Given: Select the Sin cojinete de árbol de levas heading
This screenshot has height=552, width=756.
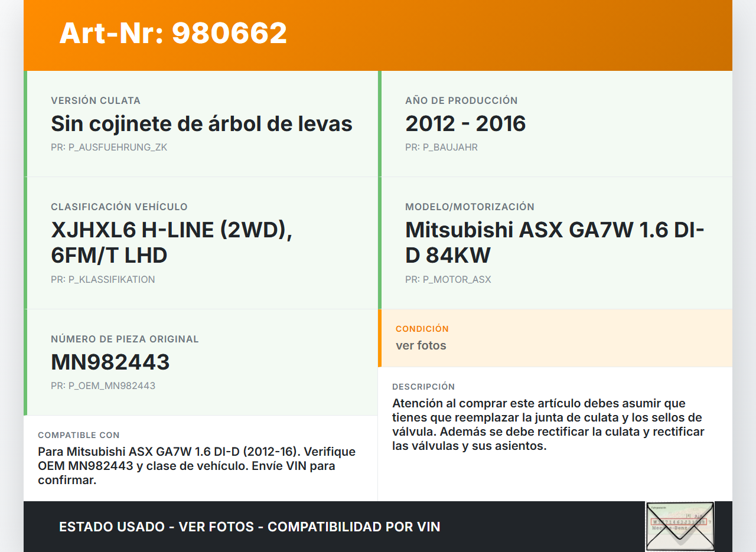Looking at the screenshot, I should coord(201,123).
